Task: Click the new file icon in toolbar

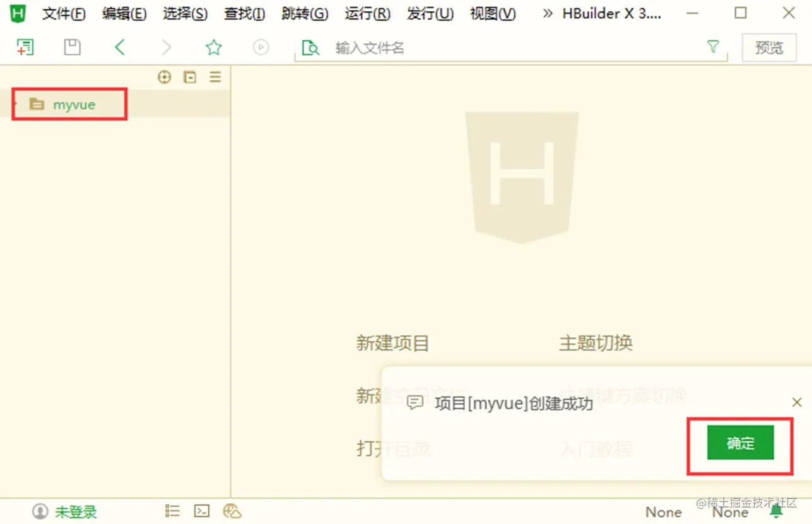Action: [x=25, y=47]
